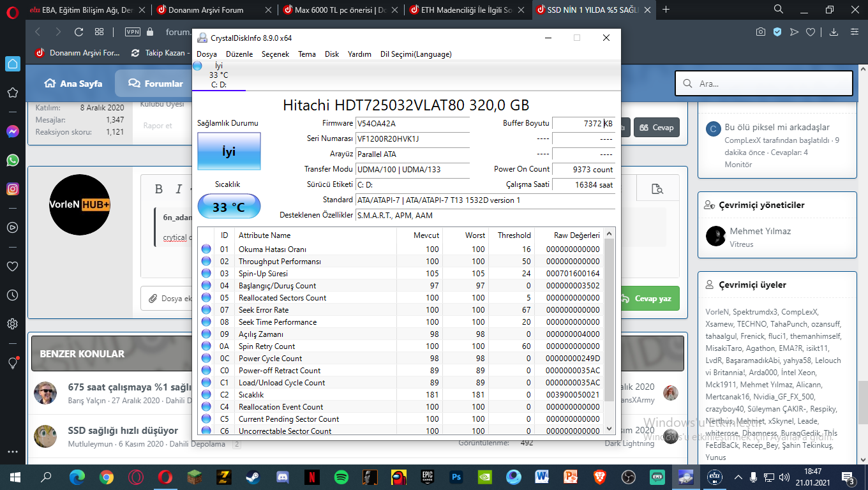Select Reallocated Sectors Count row
Screen dimensions: 868x490
(402, 298)
